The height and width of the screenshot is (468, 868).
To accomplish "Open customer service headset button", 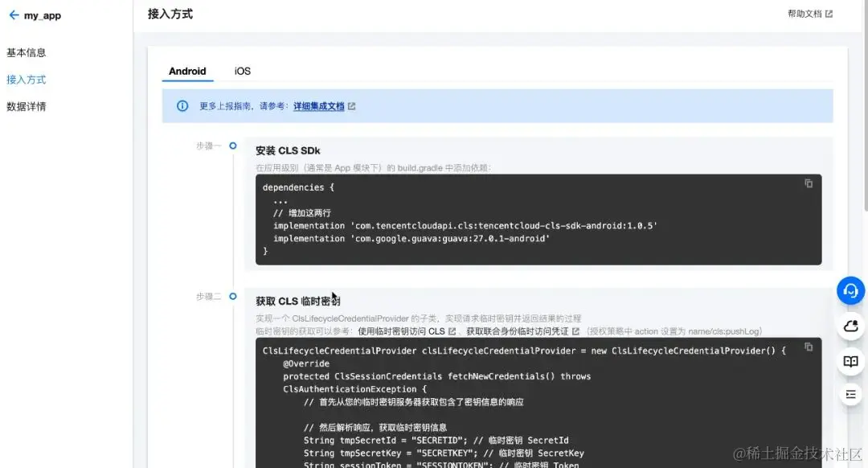I will 851,290.
